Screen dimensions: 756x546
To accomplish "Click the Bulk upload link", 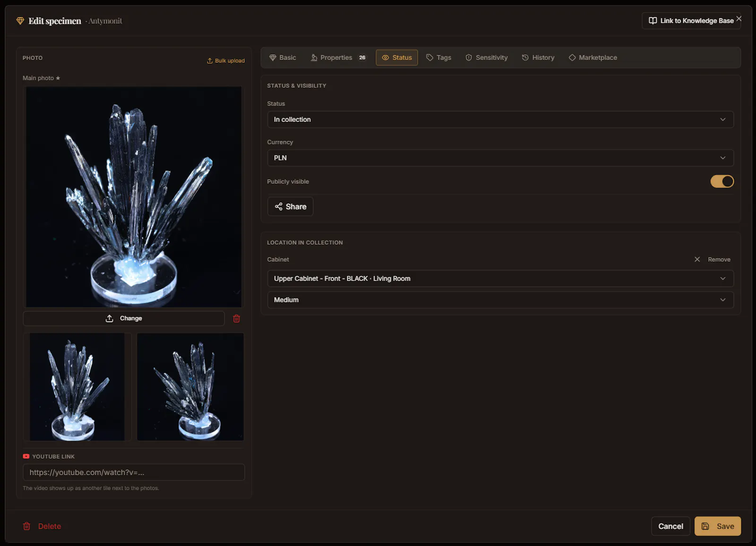I will [x=226, y=61].
